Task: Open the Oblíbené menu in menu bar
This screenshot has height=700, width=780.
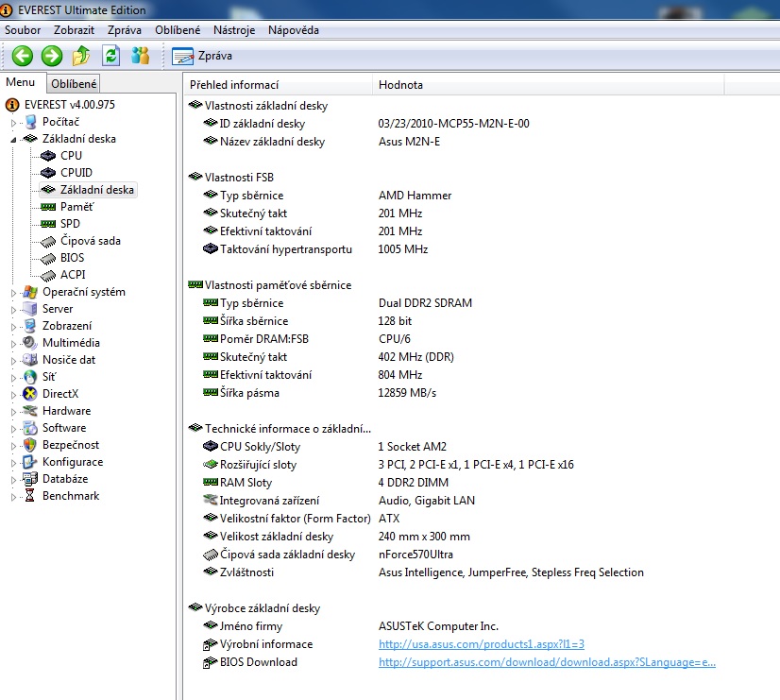Action: click(x=178, y=30)
